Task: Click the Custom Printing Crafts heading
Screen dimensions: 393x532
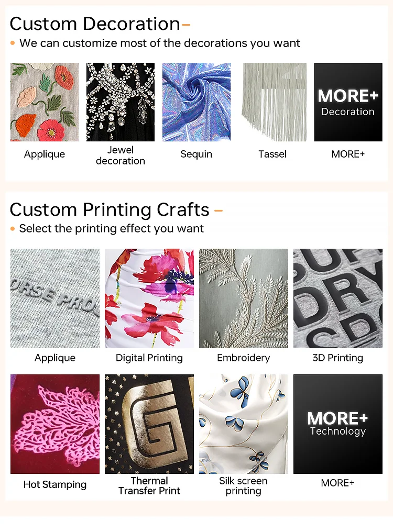Action: point(110,209)
